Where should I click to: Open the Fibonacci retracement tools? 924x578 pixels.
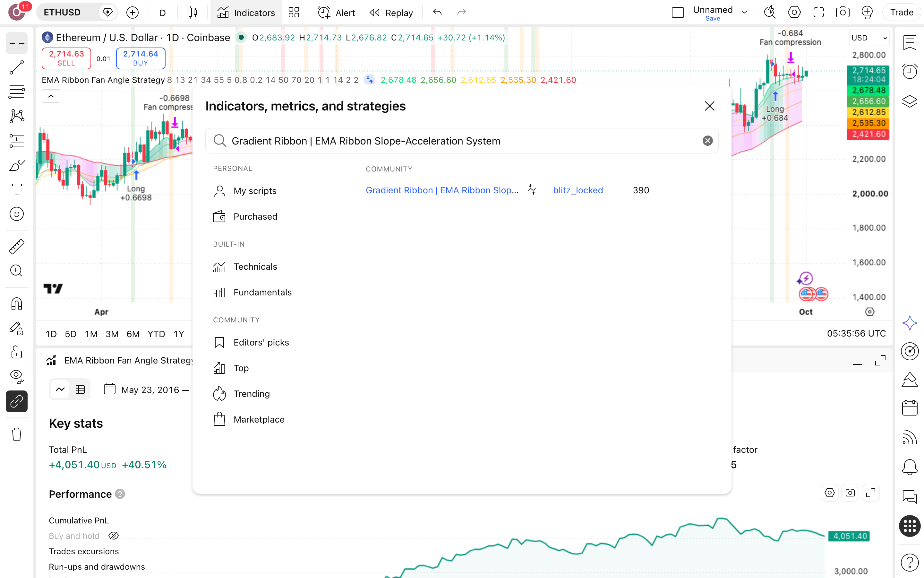(16, 92)
